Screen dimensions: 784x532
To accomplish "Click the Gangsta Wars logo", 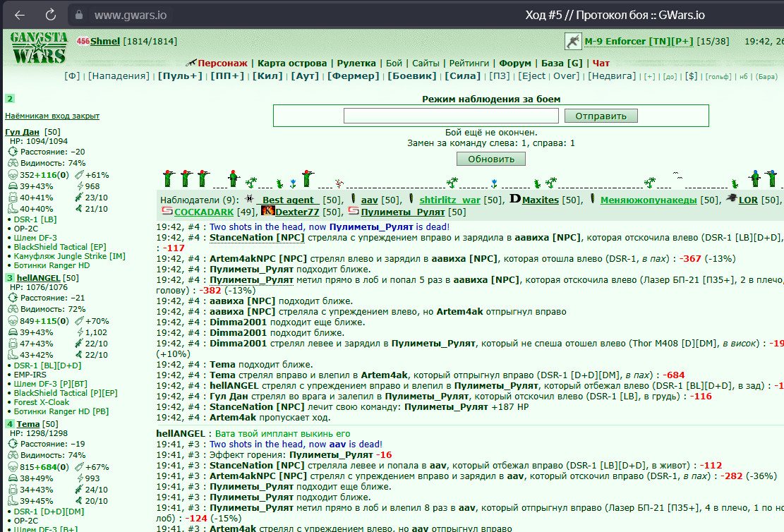I will [39, 47].
